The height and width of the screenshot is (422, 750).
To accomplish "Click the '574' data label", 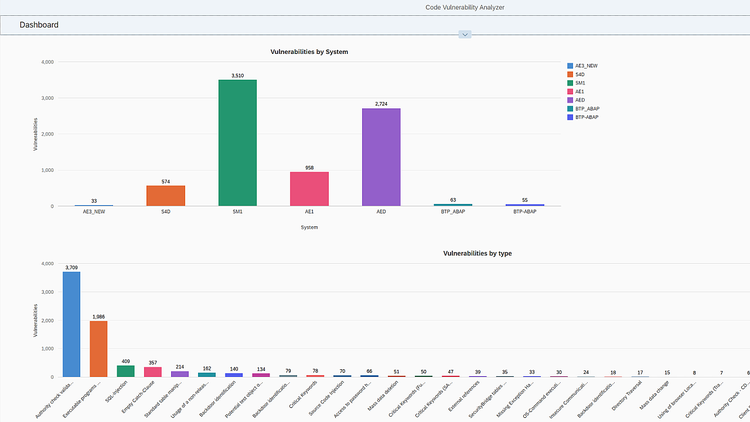I will point(166,182).
